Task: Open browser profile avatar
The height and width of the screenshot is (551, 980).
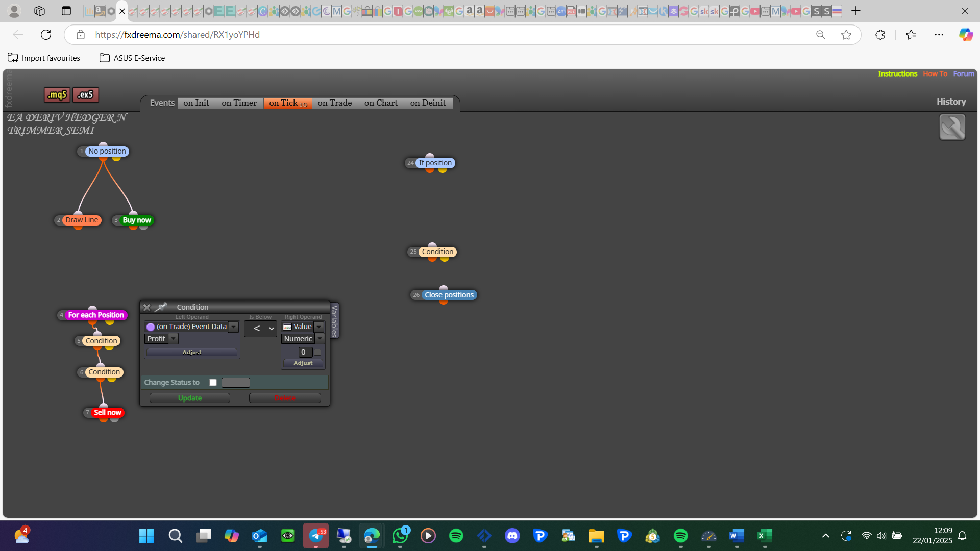Action: (14, 11)
